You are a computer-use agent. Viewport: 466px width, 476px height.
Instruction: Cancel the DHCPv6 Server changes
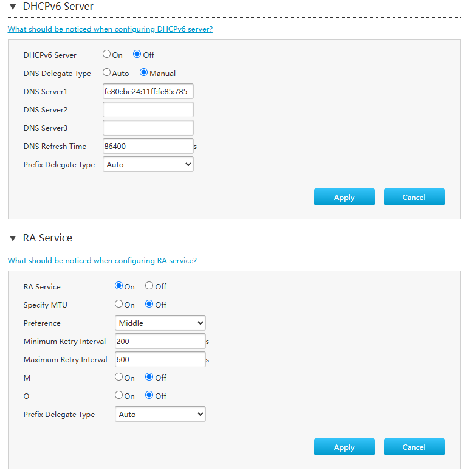(x=414, y=198)
